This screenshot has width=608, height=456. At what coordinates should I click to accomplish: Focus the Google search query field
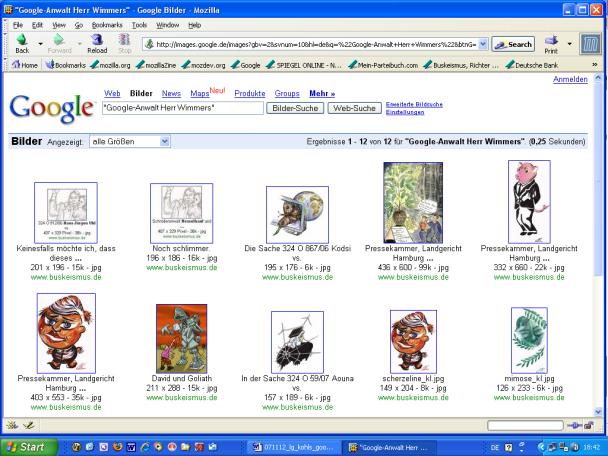click(x=183, y=108)
